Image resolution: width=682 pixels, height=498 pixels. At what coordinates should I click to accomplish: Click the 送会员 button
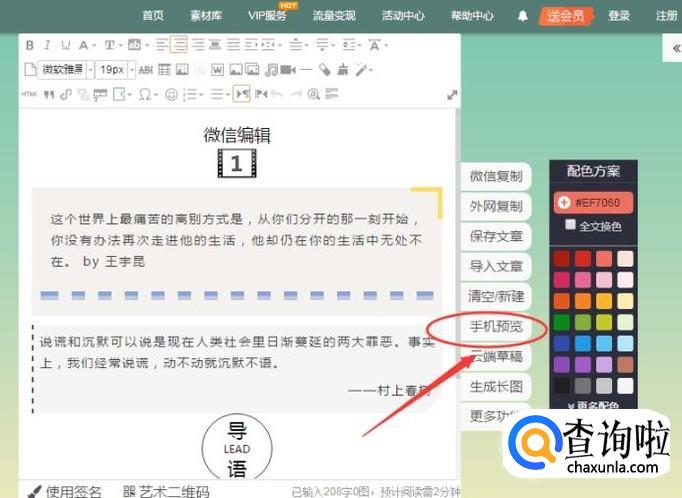pos(565,16)
